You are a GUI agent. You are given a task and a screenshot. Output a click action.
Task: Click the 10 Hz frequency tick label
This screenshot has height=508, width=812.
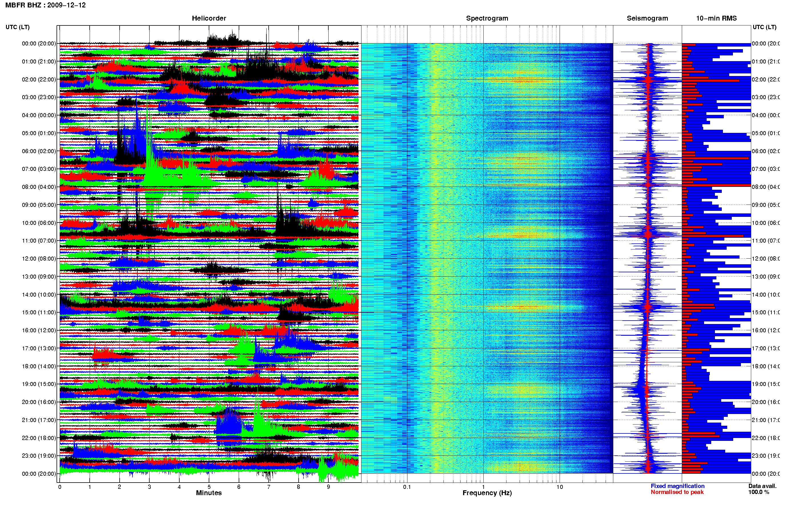click(560, 487)
